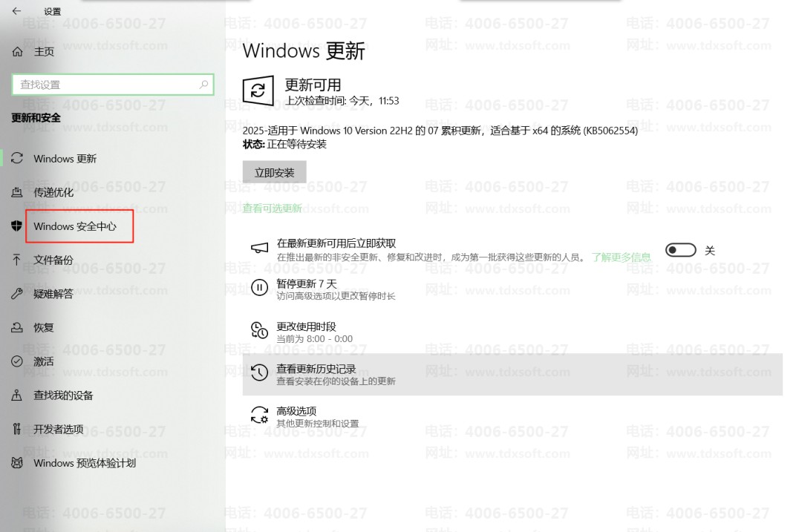This screenshot has width=802, height=532.
Task: Click the Find my device icon
Action: coord(17,395)
